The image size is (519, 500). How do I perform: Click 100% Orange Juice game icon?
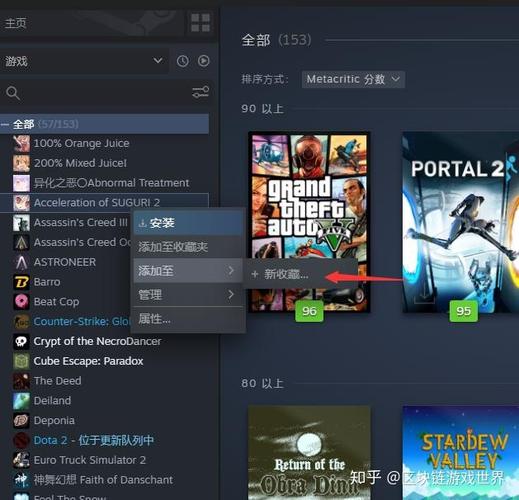[x=21, y=143]
